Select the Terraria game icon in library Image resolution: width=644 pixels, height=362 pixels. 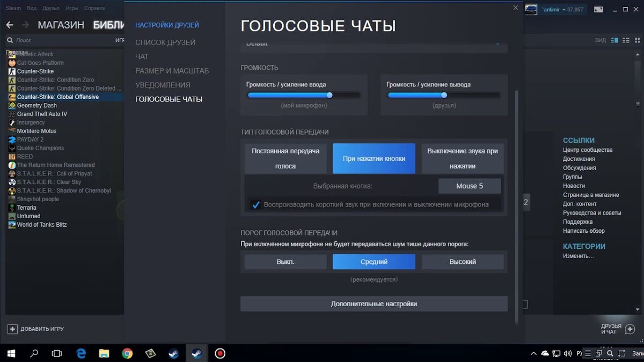(12, 208)
